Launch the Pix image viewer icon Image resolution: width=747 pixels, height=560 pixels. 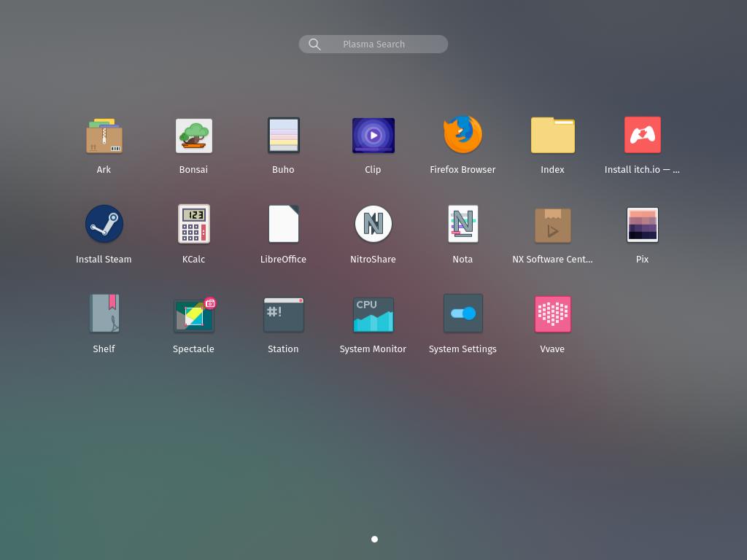pyautogui.click(x=642, y=225)
